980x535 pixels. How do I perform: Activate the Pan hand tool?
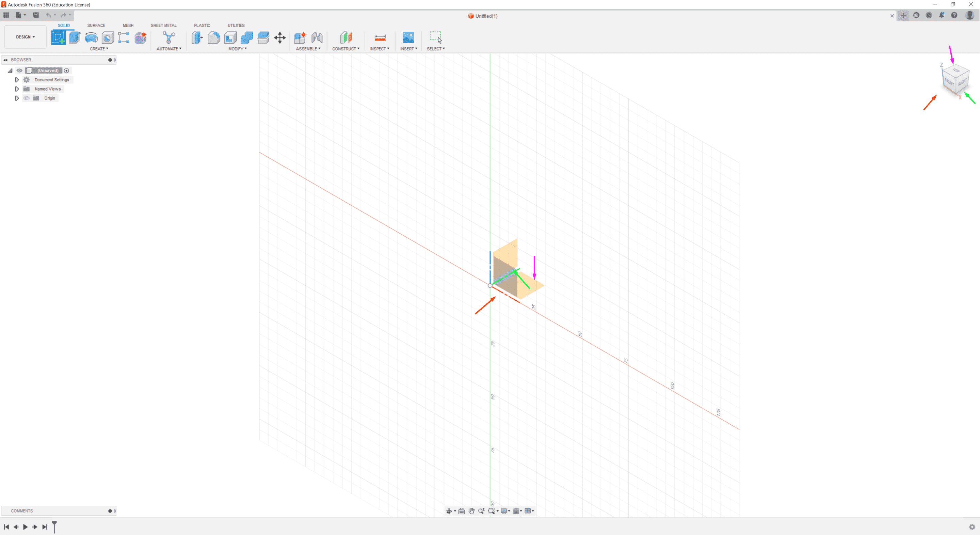pos(471,511)
